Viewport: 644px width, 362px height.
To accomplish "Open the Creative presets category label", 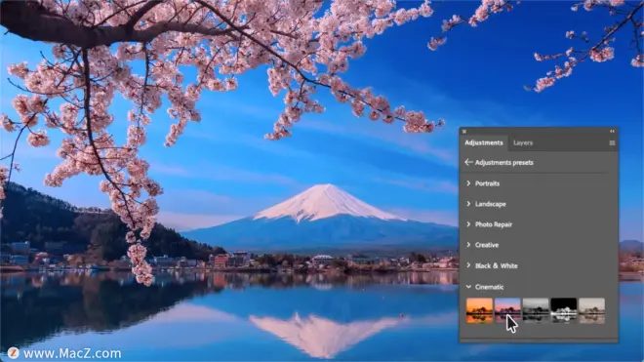I will [x=487, y=245].
